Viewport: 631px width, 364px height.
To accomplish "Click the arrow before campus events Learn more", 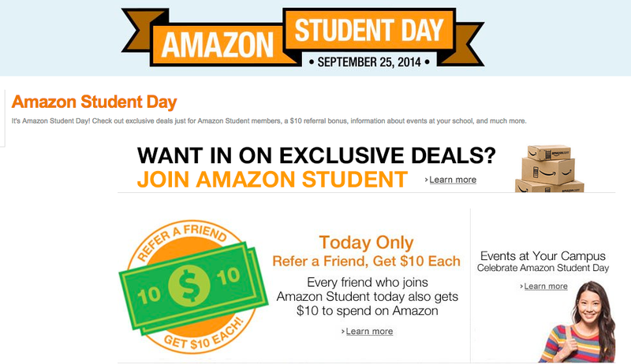I will tap(521, 287).
